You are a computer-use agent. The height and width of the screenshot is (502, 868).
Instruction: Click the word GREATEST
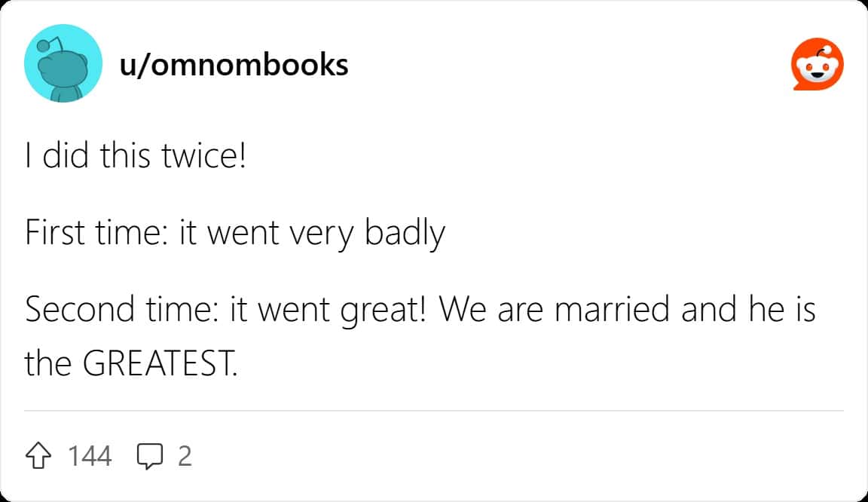pyautogui.click(x=158, y=365)
